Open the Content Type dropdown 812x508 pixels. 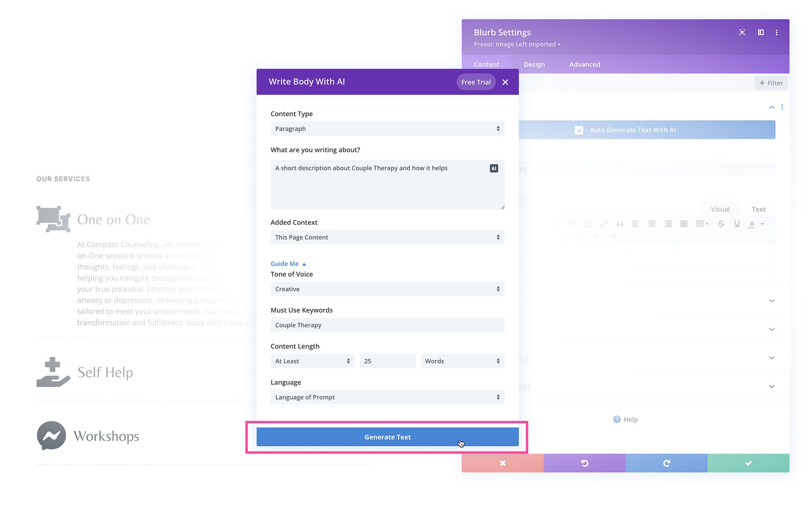pos(387,128)
